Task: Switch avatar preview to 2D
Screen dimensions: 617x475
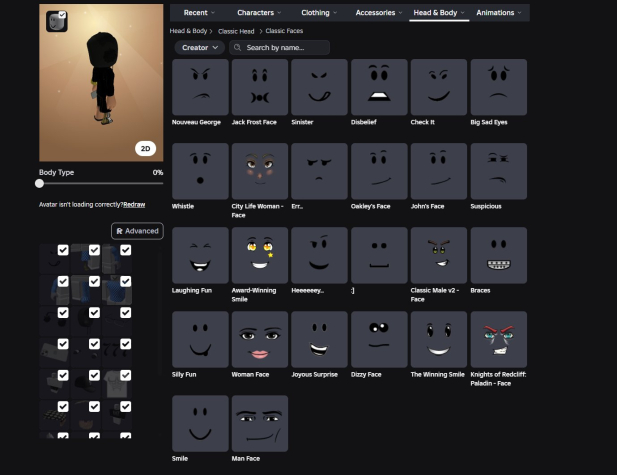Action: point(146,148)
